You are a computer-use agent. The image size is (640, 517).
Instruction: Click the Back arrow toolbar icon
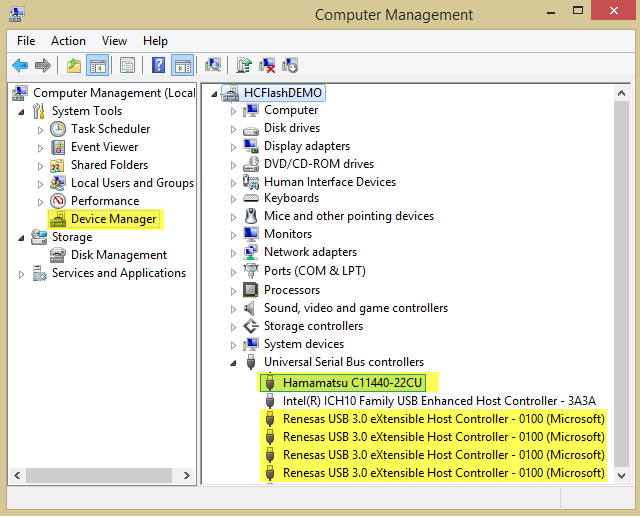(x=20, y=66)
